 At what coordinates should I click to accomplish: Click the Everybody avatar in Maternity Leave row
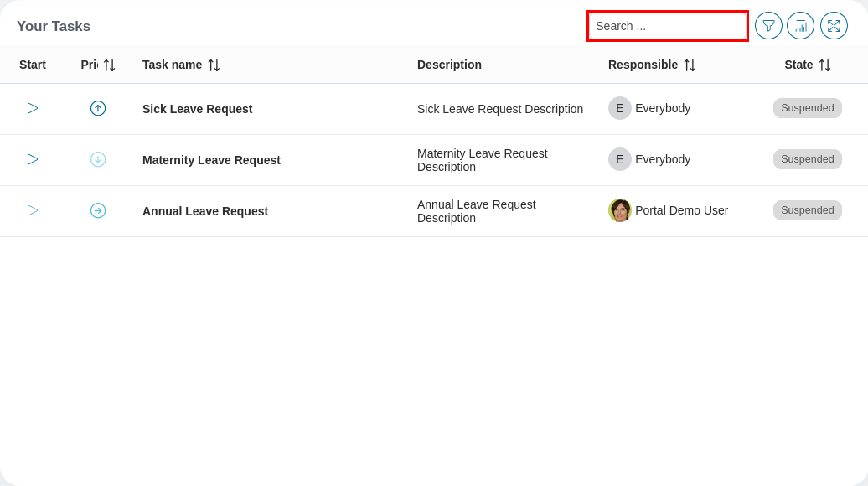click(620, 159)
